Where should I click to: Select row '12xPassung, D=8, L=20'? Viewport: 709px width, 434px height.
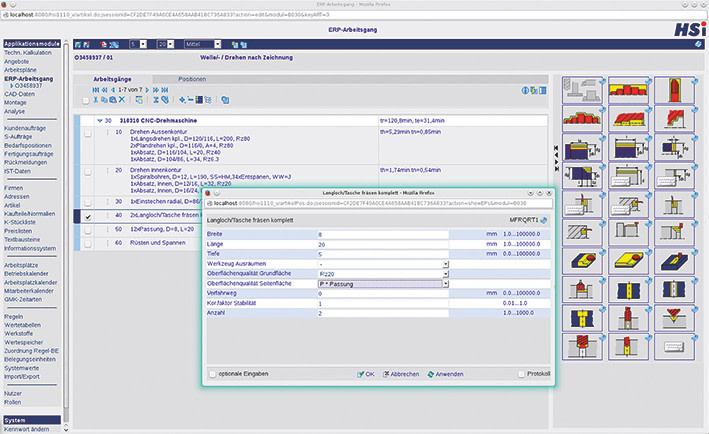click(x=162, y=229)
